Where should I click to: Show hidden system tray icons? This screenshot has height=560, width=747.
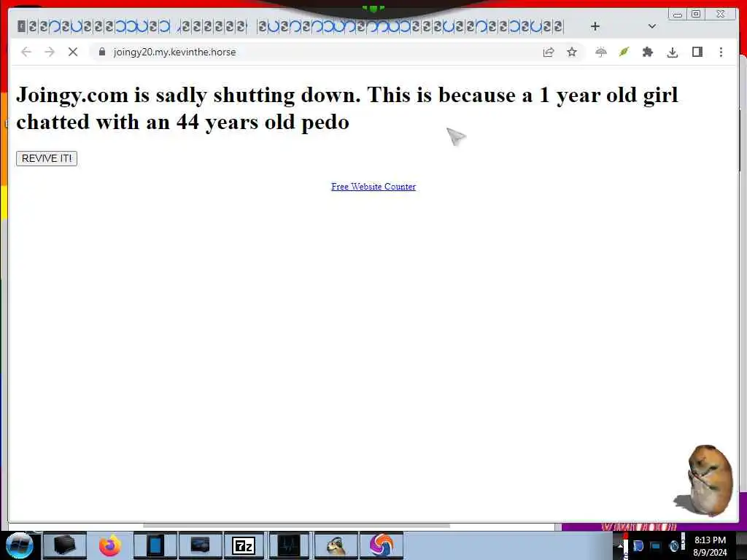coord(620,545)
